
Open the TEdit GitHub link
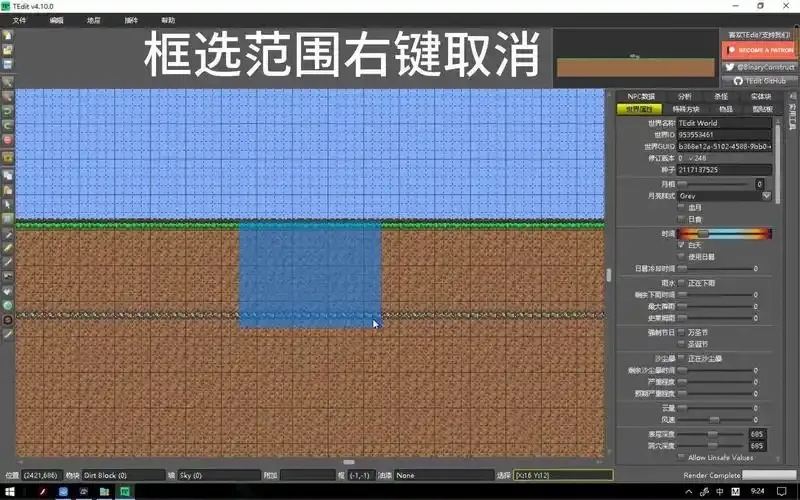coord(759,81)
